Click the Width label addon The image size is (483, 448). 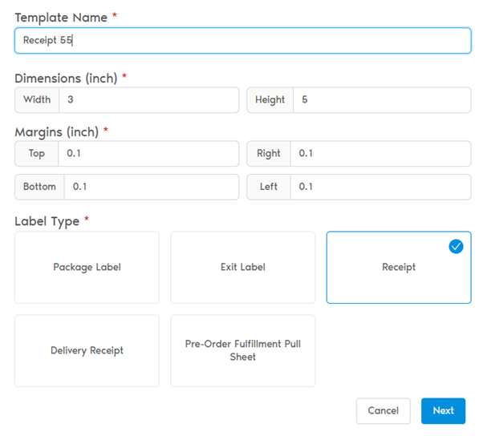[x=37, y=100]
